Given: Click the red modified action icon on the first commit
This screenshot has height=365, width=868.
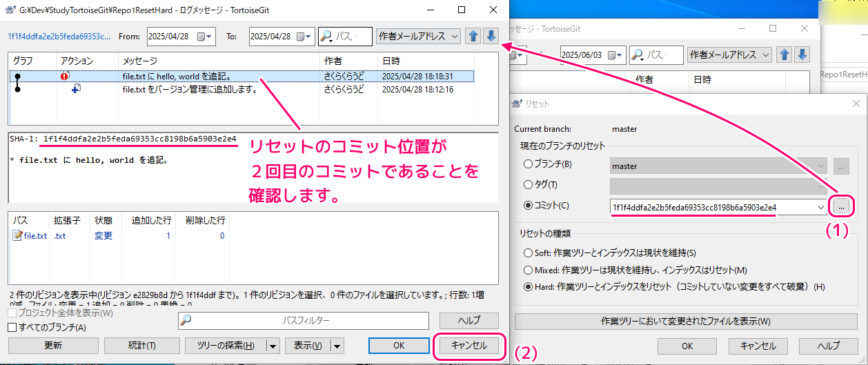Looking at the screenshot, I should (65, 76).
